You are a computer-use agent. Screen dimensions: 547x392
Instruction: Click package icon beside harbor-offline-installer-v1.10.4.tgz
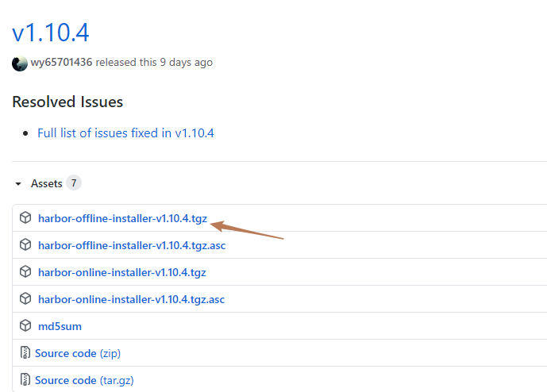click(25, 217)
